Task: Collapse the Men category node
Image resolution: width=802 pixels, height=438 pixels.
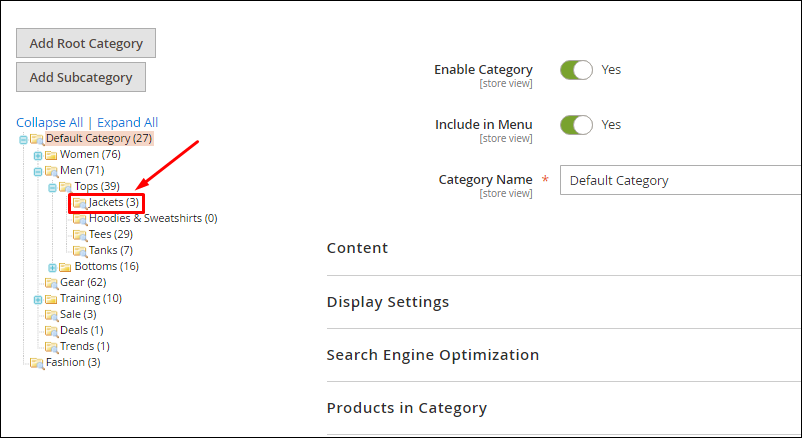Action: [38, 171]
